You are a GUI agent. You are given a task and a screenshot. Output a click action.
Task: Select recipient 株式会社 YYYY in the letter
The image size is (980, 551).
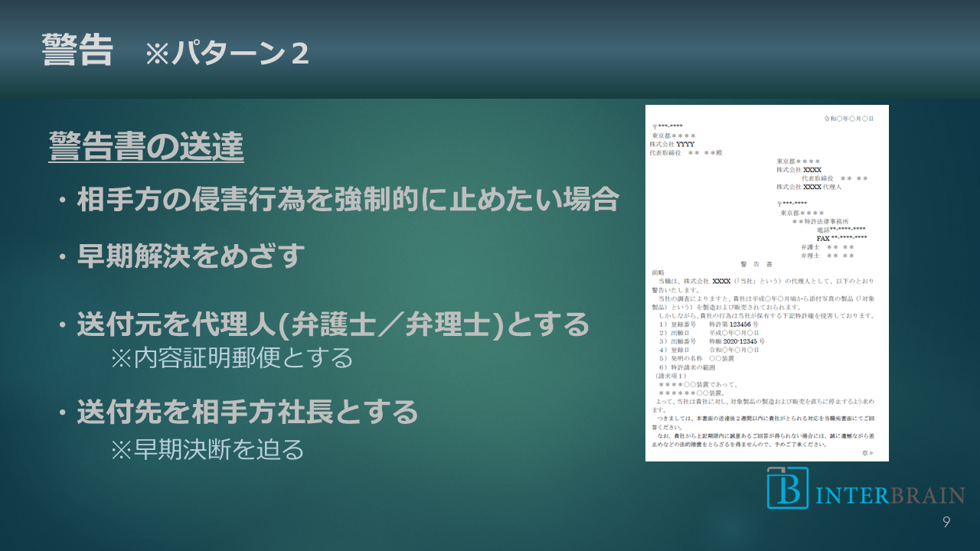click(x=672, y=144)
